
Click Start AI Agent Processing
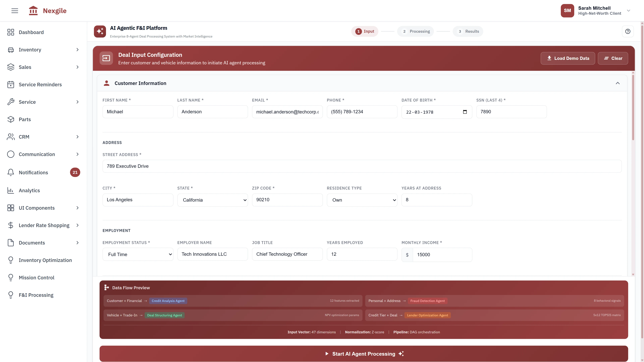(364, 353)
